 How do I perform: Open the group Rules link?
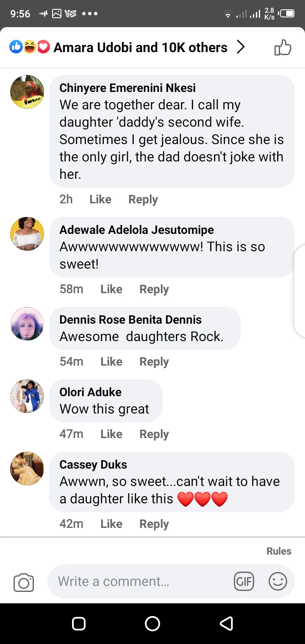coord(279,551)
